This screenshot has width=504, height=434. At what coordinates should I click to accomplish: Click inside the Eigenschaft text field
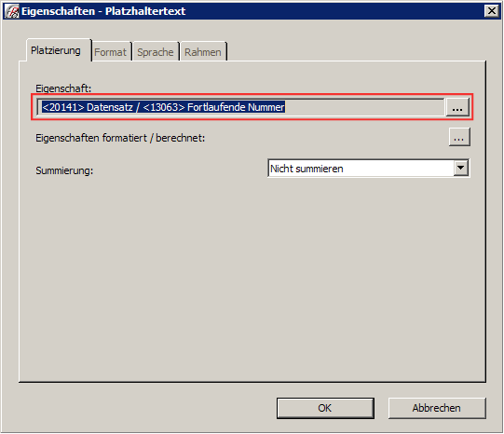240,107
